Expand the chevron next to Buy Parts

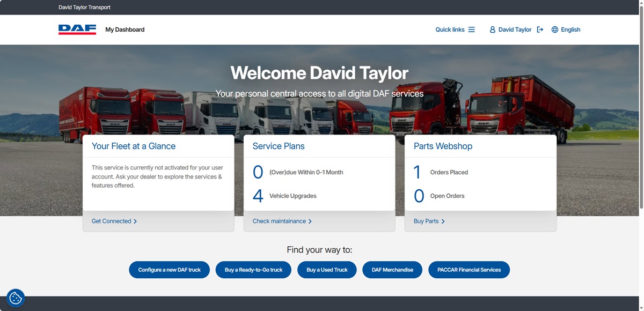tap(444, 221)
